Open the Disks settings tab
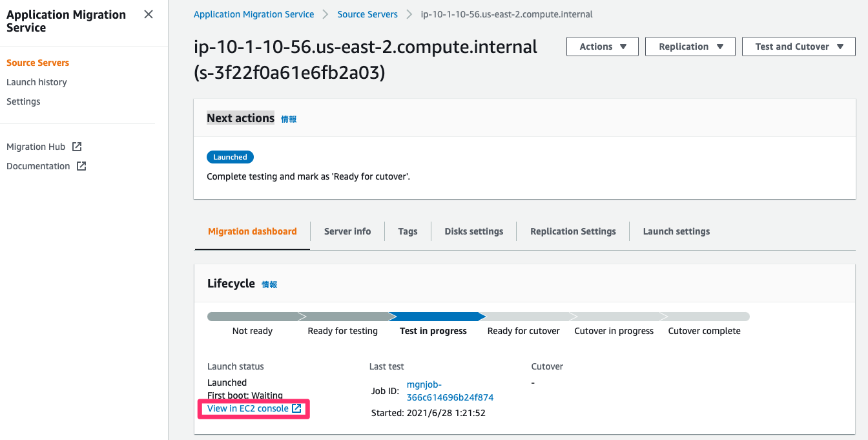 (474, 231)
